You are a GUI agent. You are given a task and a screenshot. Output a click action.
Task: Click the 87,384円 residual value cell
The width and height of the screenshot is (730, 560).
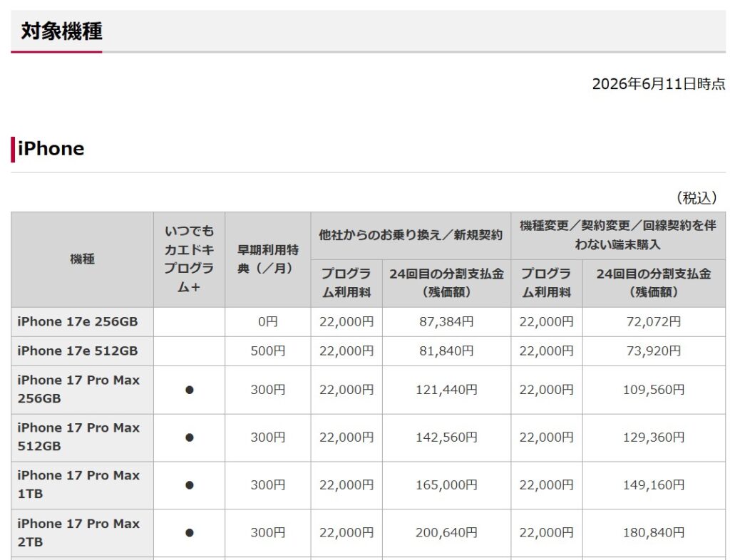pyautogui.click(x=446, y=322)
